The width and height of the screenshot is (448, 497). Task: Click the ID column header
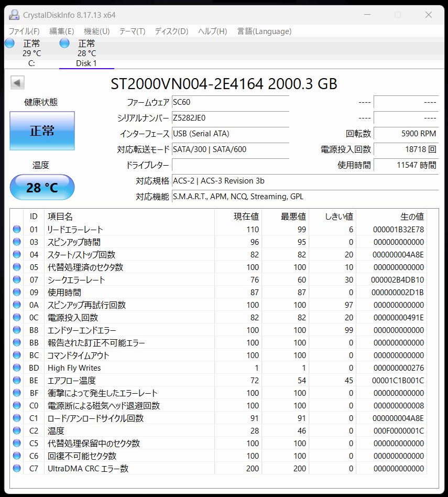pos(34,217)
